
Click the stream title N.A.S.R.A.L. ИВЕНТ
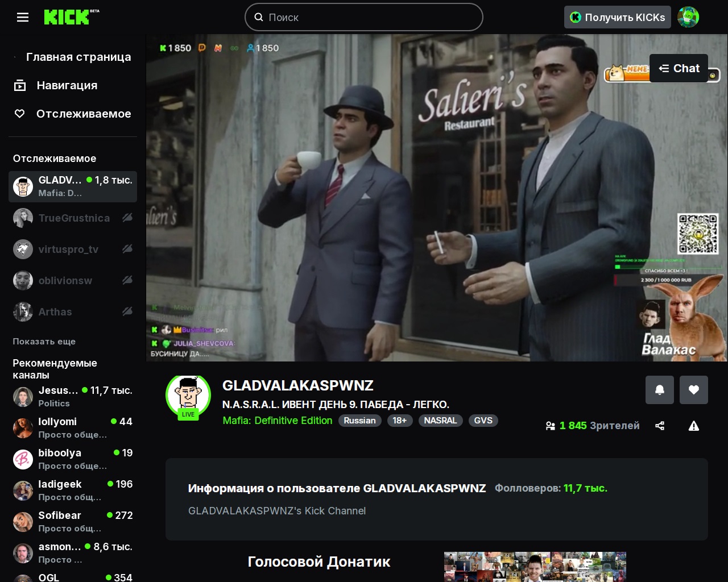[336, 405]
